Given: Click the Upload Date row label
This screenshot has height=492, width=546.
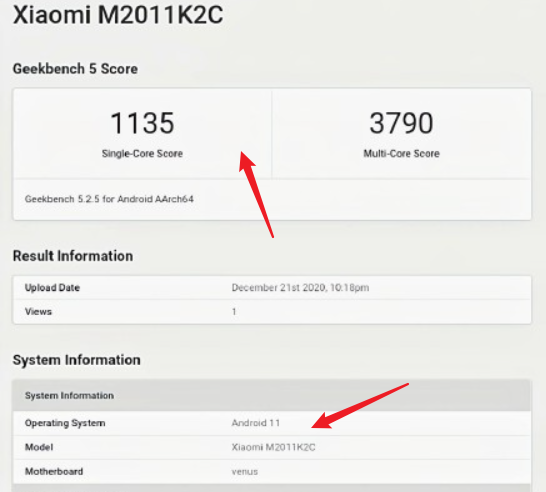Looking at the screenshot, I should 52,288.
